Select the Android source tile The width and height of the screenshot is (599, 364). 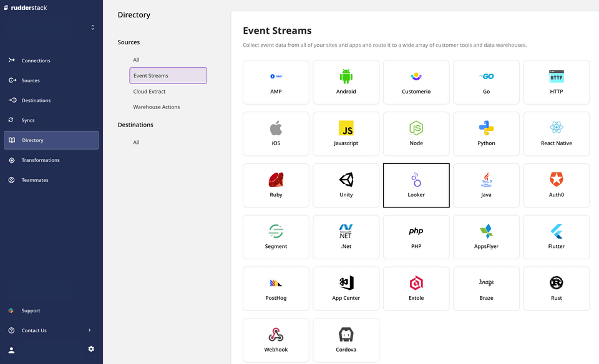point(346,82)
